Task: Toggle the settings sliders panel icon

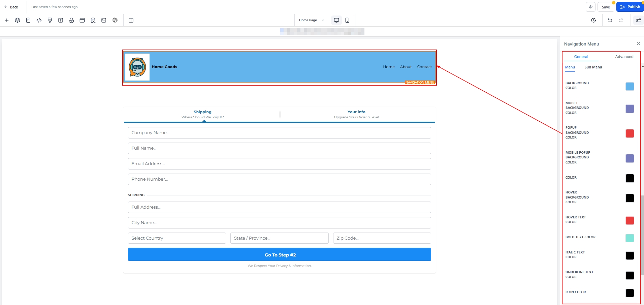Action: click(x=638, y=20)
